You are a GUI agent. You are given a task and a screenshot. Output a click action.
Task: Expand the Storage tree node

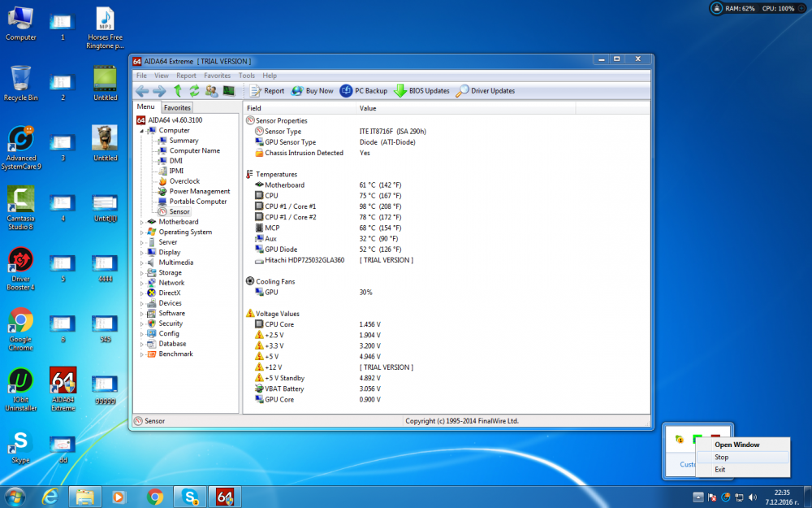coord(141,272)
